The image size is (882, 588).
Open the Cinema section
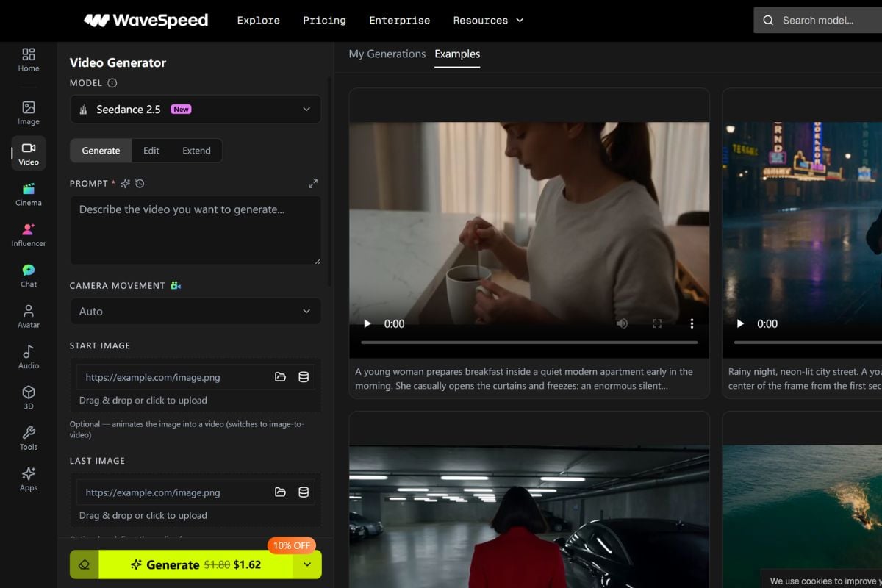[x=29, y=195]
